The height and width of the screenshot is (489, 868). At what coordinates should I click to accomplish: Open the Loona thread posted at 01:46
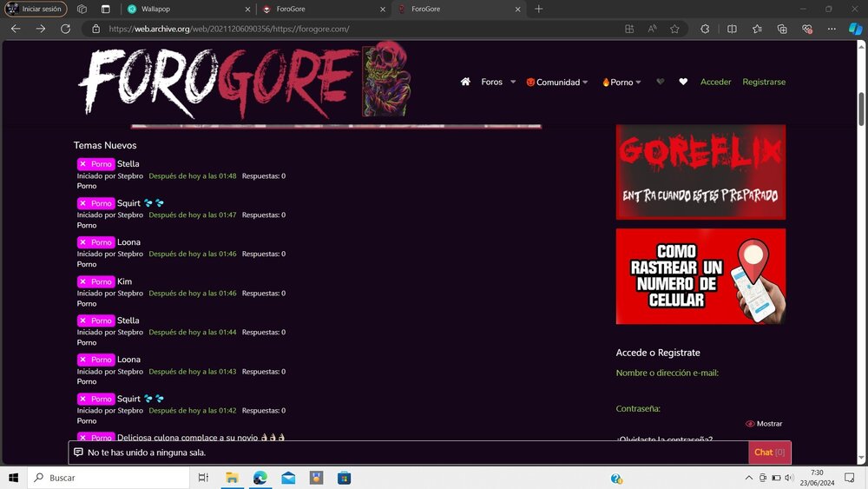pos(128,242)
